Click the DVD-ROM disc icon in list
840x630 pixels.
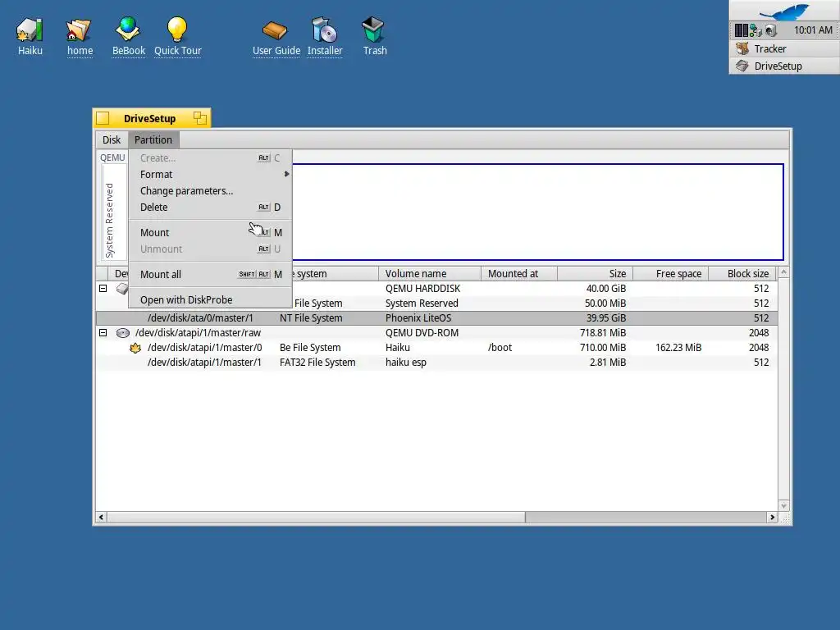[x=123, y=333]
